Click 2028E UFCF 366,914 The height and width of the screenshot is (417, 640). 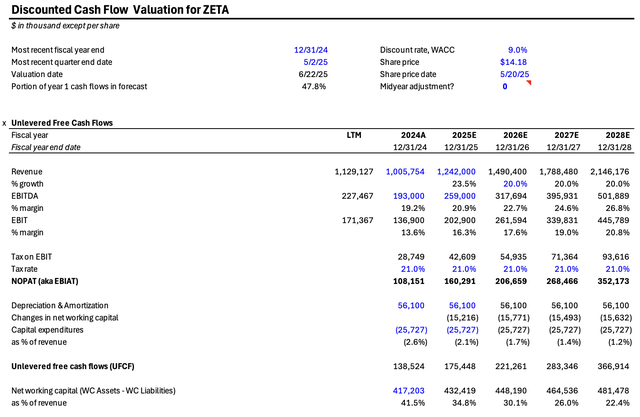pos(613,366)
